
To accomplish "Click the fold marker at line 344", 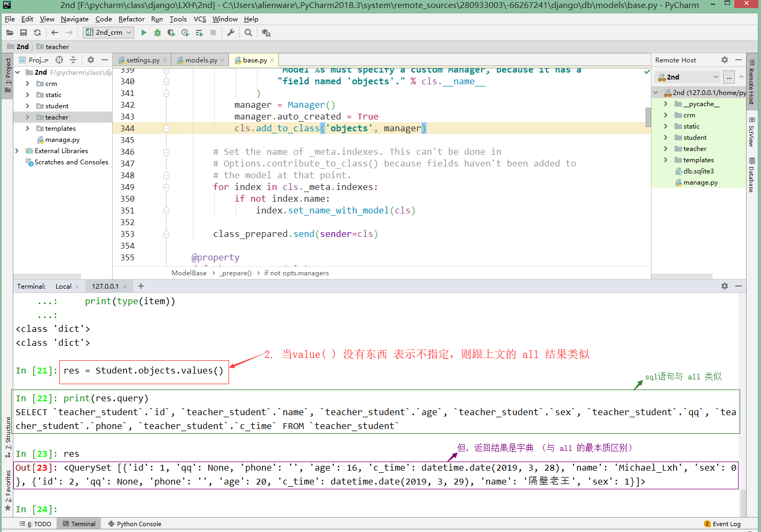I will click(166, 129).
